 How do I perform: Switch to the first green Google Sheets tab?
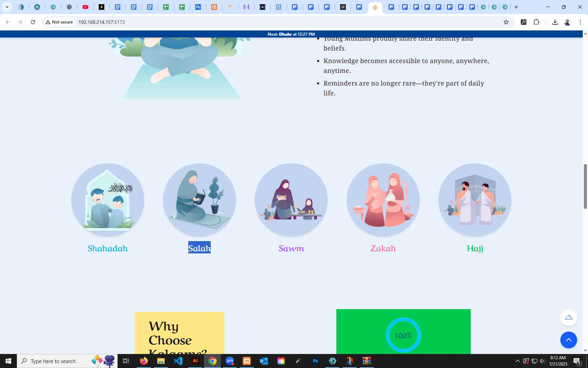coord(166,7)
